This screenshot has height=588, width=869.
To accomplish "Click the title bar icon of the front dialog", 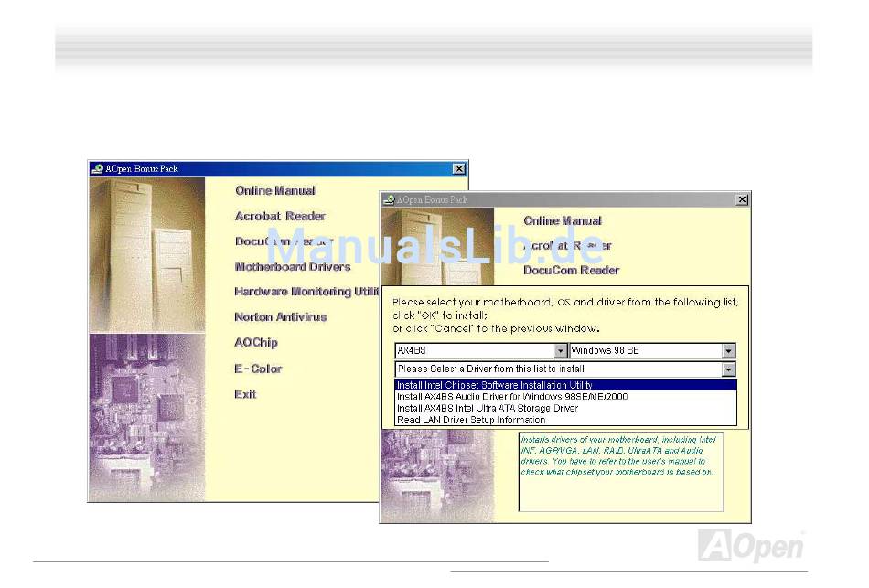I will pos(388,199).
